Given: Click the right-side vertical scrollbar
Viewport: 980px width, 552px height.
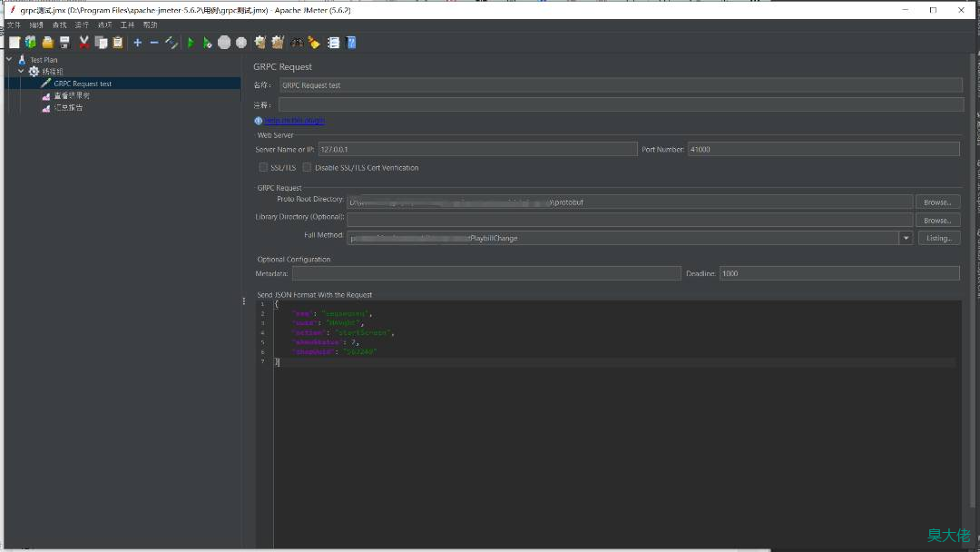Looking at the screenshot, I should pyautogui.click(x=973, y=281).
